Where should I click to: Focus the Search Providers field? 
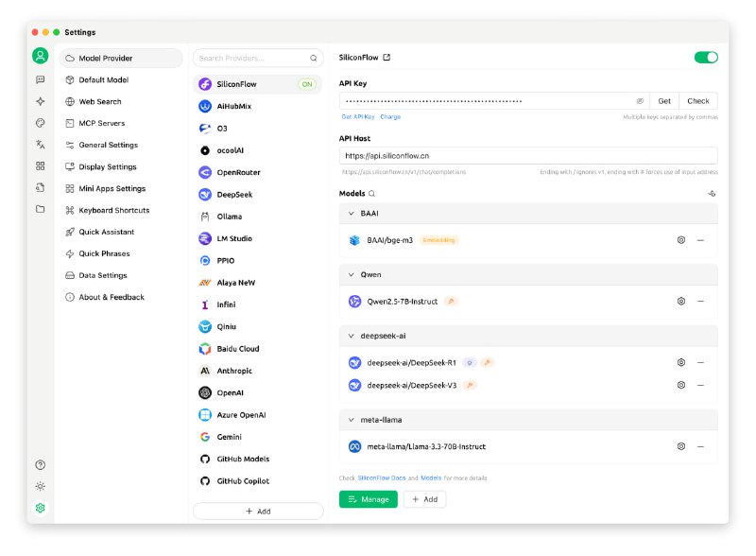[x=258, y=59]
